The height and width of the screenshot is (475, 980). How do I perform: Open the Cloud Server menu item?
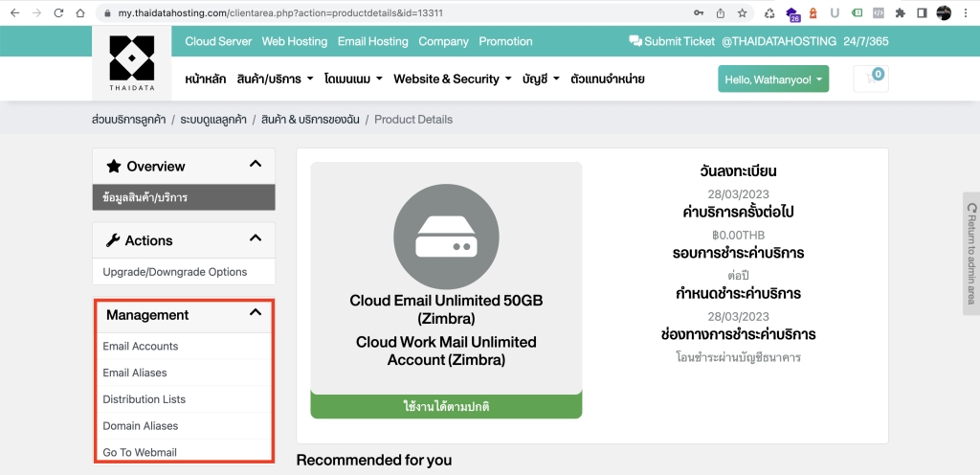(218, 41)
